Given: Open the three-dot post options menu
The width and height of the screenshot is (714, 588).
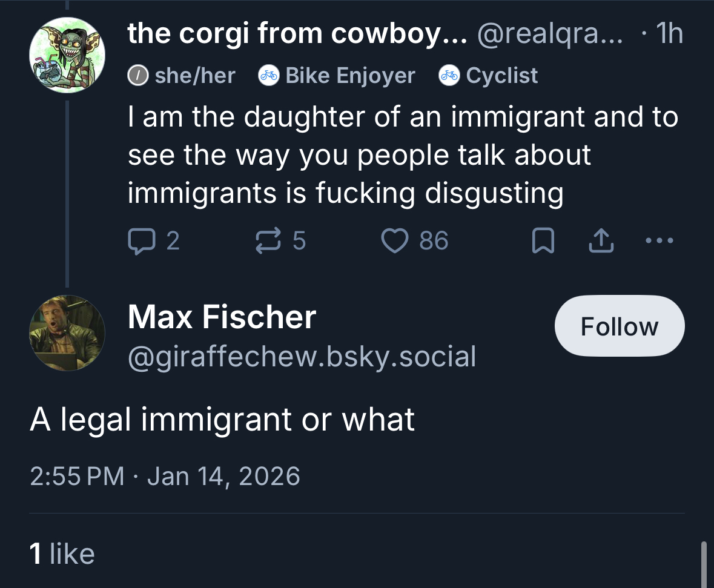Looking at the screenshot, I should pos(659,242).
